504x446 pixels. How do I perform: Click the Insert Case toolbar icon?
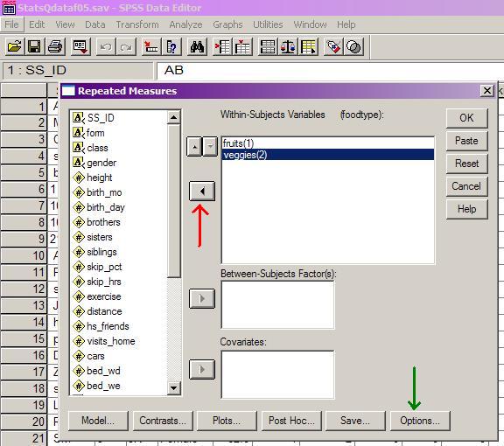pos(222,47)
